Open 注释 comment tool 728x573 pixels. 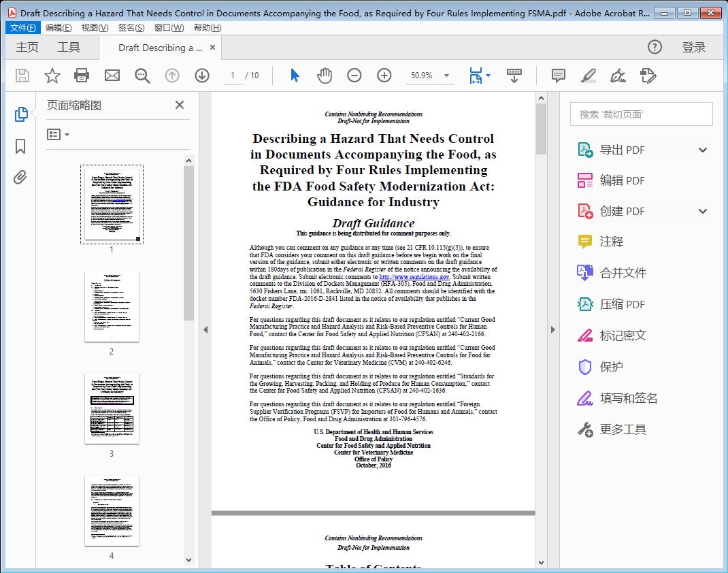click(x=601, y=242)
